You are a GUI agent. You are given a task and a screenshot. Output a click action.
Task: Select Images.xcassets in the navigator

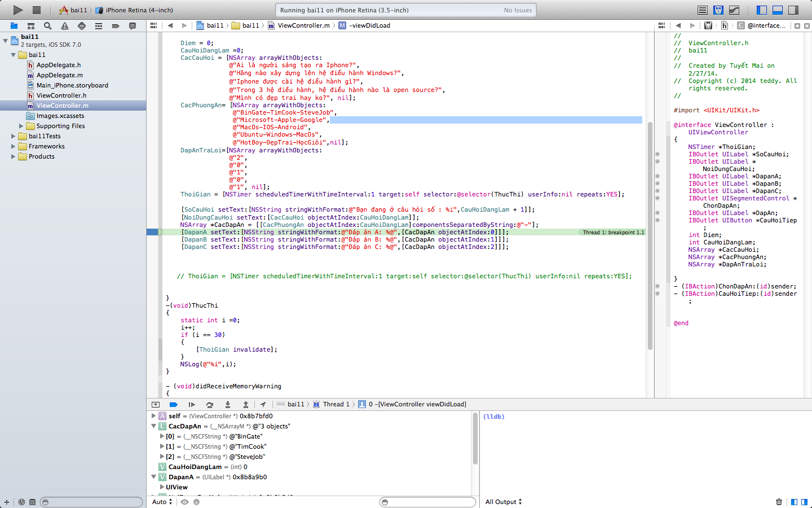pyautogui.click(x=60, y=116)
